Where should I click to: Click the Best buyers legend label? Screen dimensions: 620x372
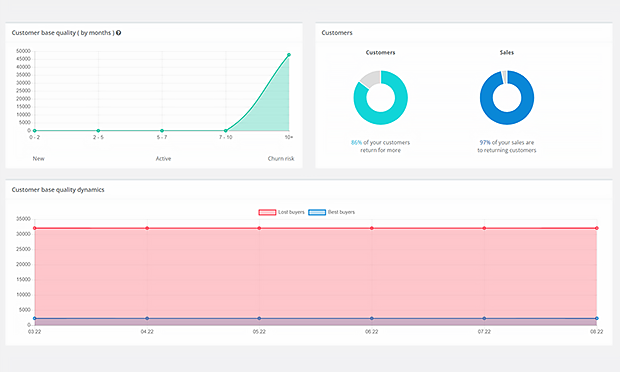tap(341, 212)
